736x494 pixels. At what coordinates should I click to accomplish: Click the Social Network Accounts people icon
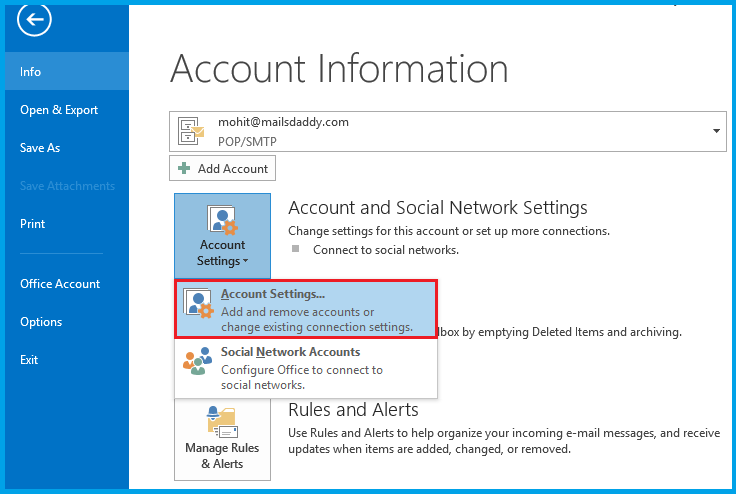pyautogui.click(x=198, y=361)
